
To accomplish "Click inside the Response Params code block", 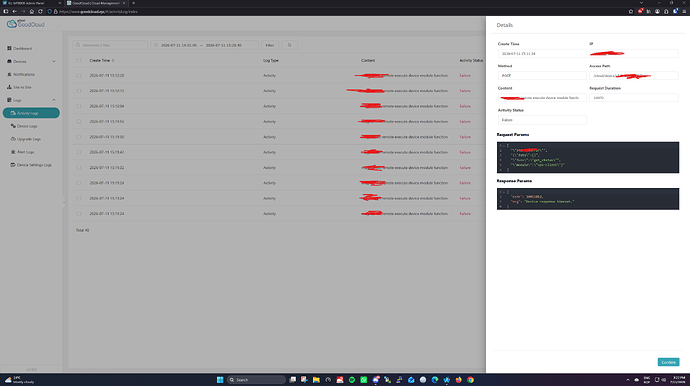I will 588,199.
